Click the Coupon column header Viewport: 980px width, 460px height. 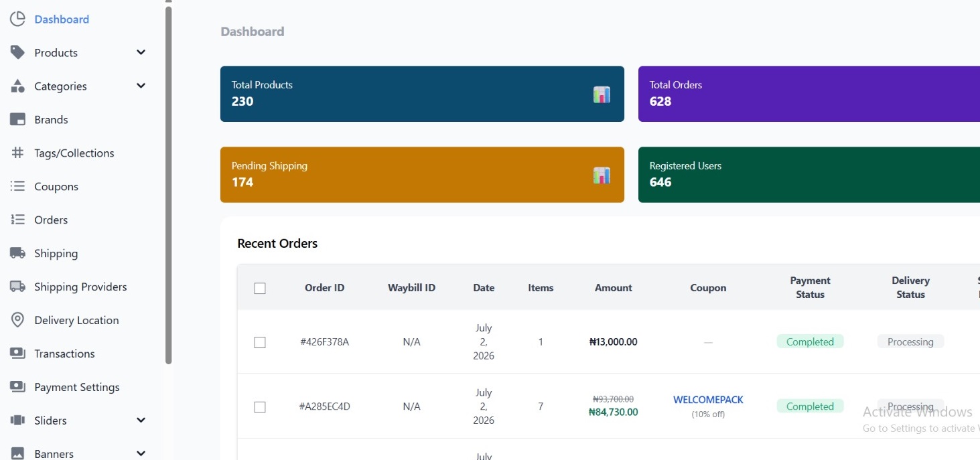[x=708, y=288]
